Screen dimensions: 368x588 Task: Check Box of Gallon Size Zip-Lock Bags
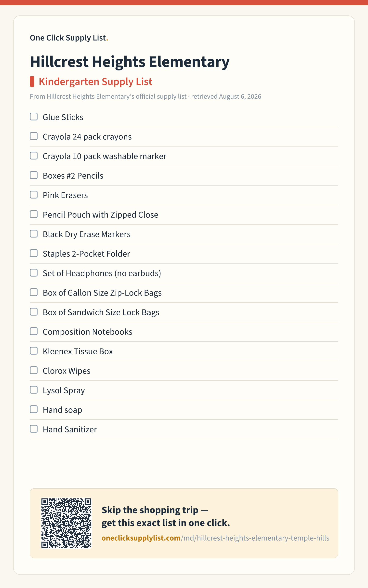tap(34, 292)
